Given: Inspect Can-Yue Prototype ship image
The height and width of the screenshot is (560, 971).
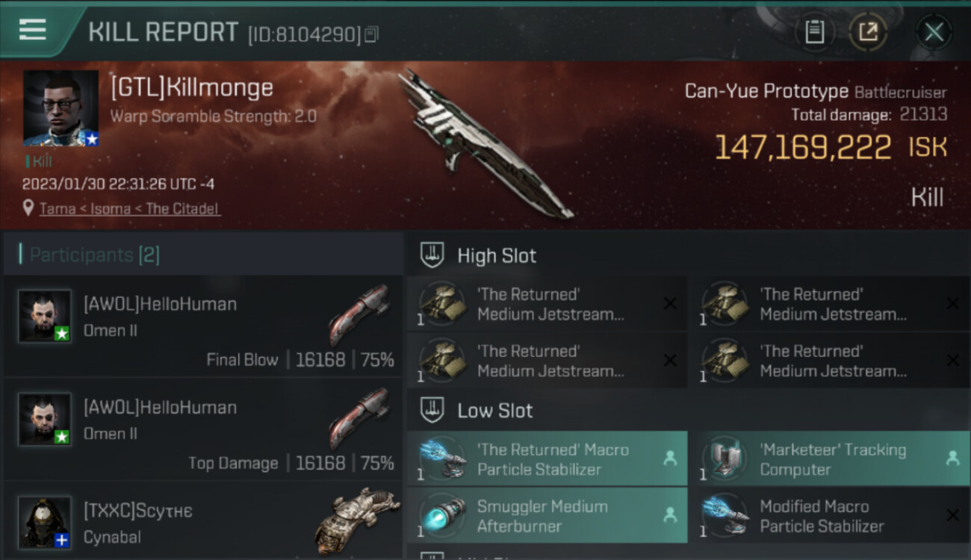Looking at the screenshot, I should (485, 144).
